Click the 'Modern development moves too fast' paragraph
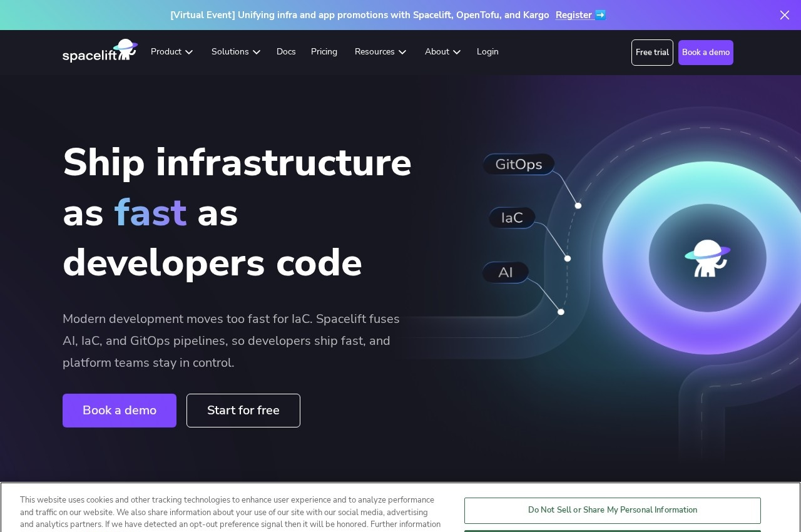801x532 pixels. (x=231, y=341)
